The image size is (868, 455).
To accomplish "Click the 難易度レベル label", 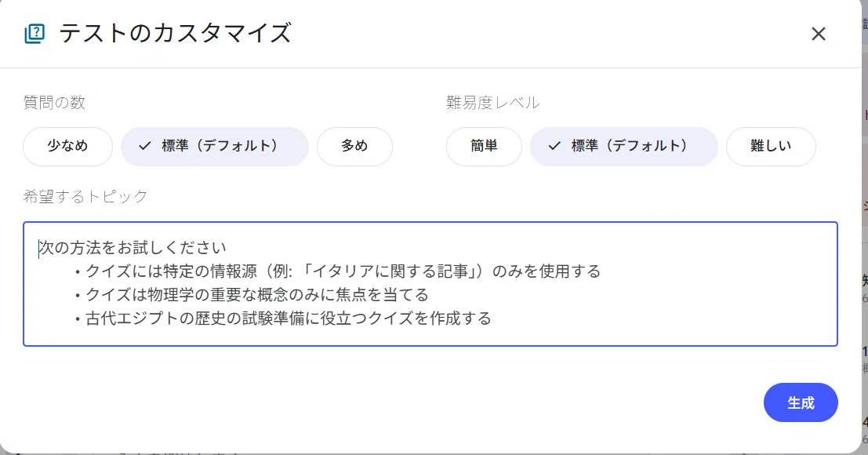I will (x=492, y=103).
